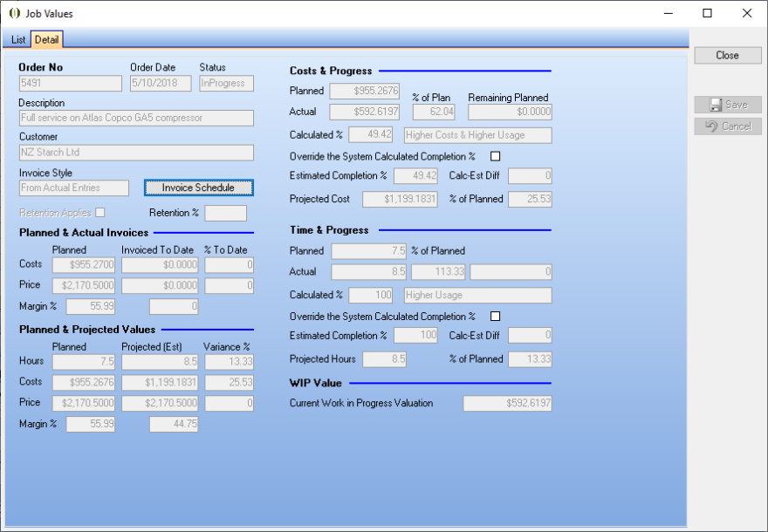Click the Order Date field
Screen dimensions: 768x532
point(161,83)
